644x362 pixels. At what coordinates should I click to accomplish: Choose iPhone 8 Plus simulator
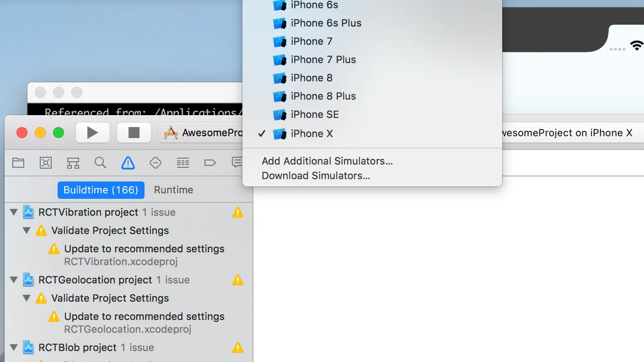pyautogui.click(x=372, y=96)
